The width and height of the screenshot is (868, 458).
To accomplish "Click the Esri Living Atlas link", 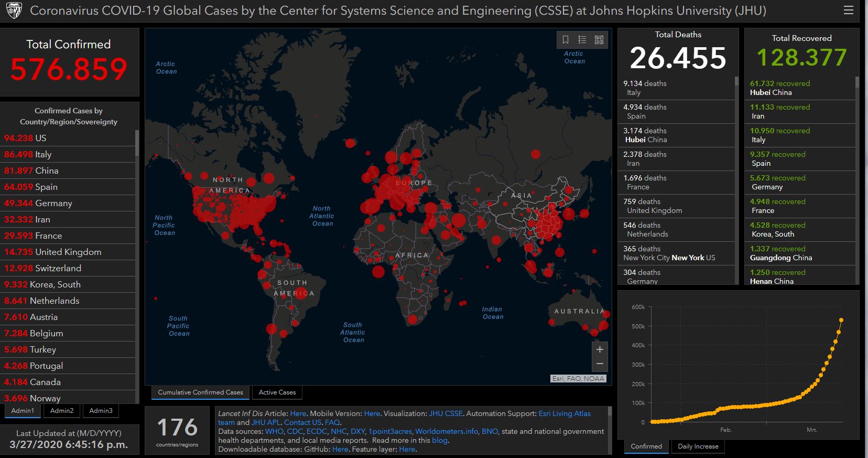I will click(565, 413).
